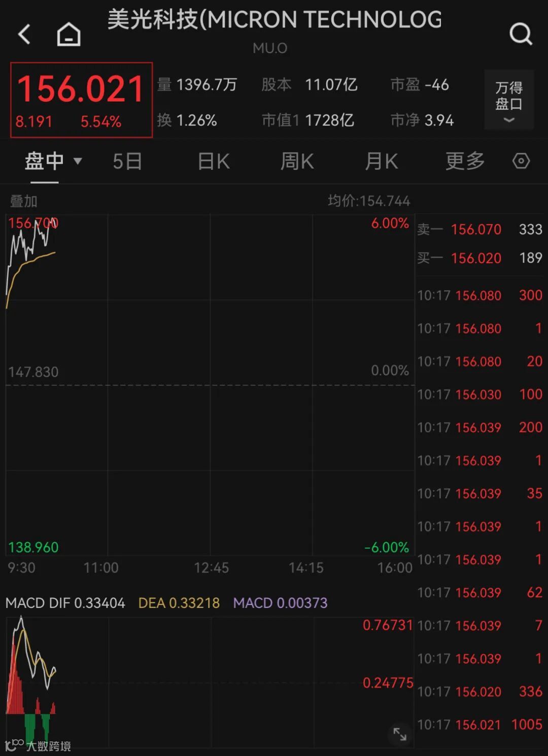This screenshot has width=548, height=756.
Task: Click the 股本 11.07亿 value
Action: click(x=310, y=84)
